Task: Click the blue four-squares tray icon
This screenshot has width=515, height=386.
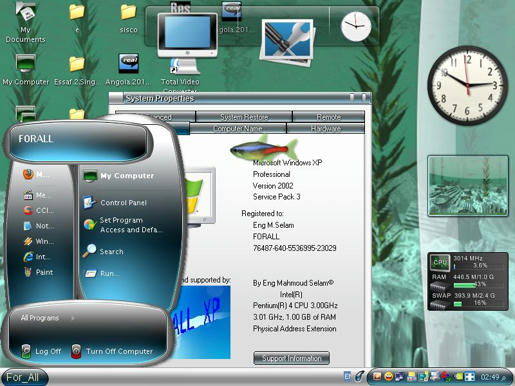Action: [x=470, y=377]
